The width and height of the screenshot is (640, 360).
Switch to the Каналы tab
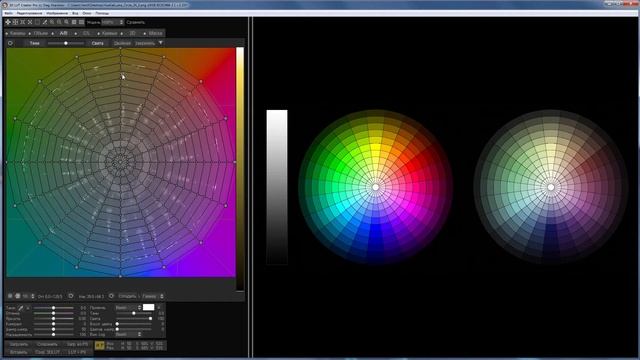click(x=18, y=33)
